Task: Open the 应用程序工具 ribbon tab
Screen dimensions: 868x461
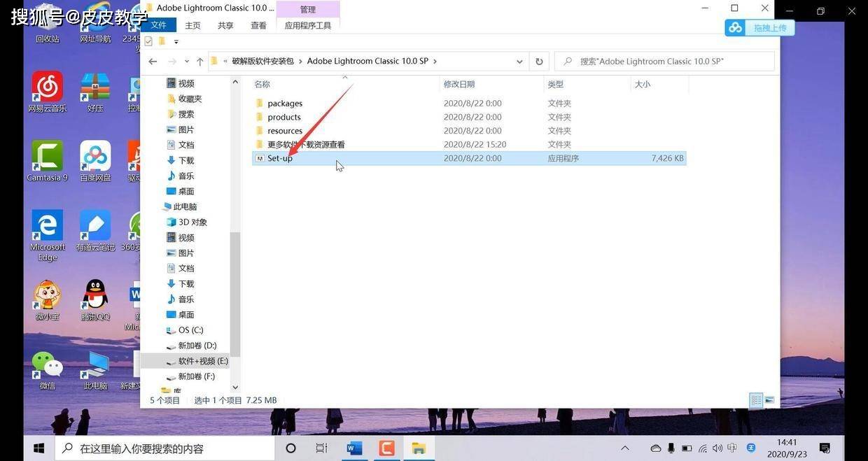Action: pyautogui.click(x=308, y=24)
